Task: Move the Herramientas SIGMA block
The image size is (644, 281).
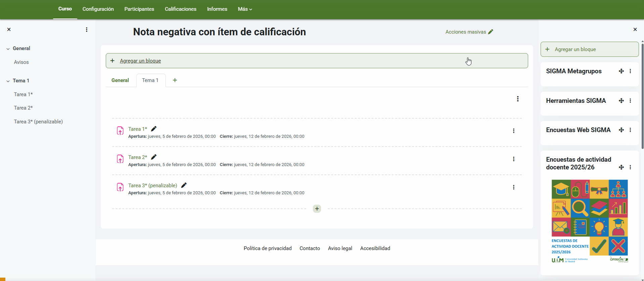Action: pos(621,101)
